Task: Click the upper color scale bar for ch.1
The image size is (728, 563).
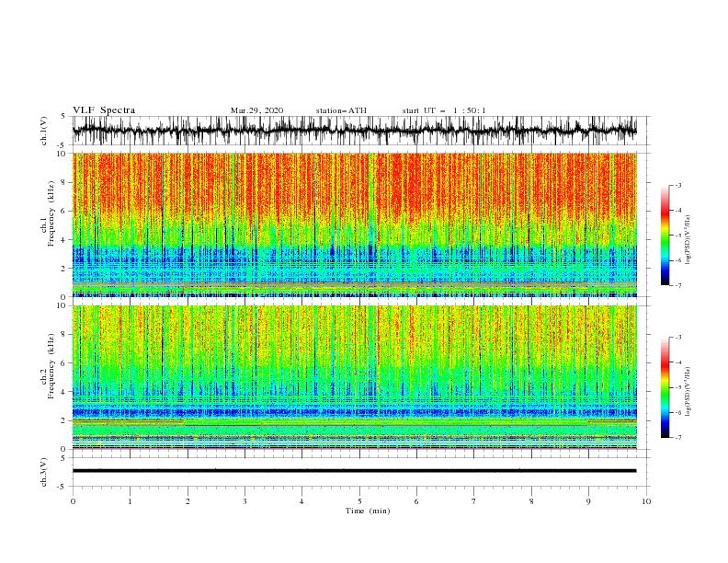Action: [x=665, y=236]
